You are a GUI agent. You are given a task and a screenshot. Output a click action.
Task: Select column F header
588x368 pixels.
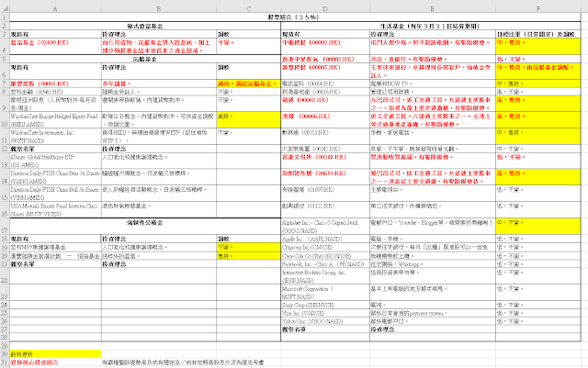click(538, 8)
